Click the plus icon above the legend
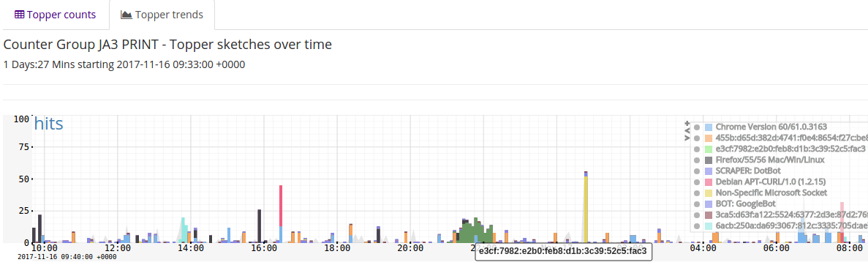The image size is (868, 265). click(x=687, y=124)
